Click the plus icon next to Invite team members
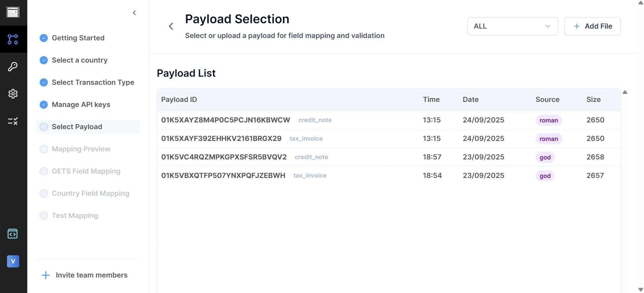The width and height of the screenshot is (644, 293). click(46, 275)
